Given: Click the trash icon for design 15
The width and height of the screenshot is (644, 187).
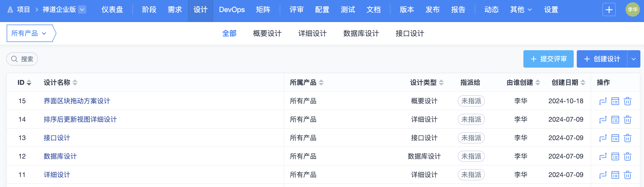Looking at the screenshot, I should coord(627,101).
